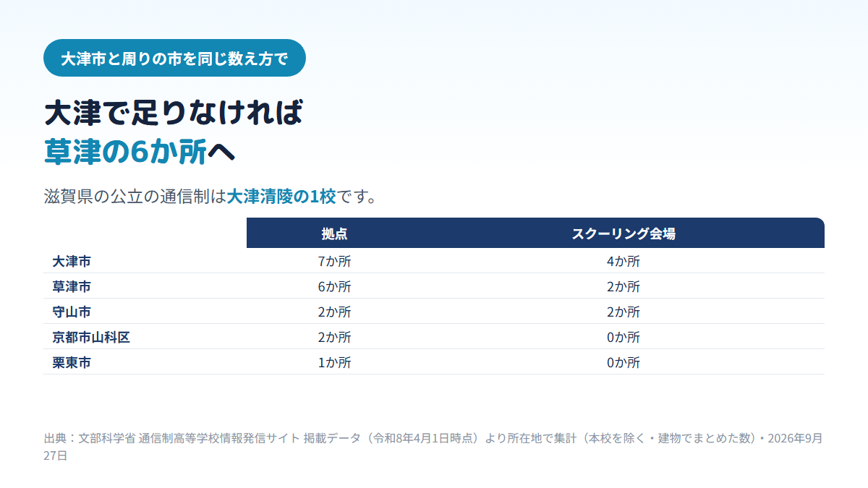Select the row label '京都市山科区'

tap(91, 337)
